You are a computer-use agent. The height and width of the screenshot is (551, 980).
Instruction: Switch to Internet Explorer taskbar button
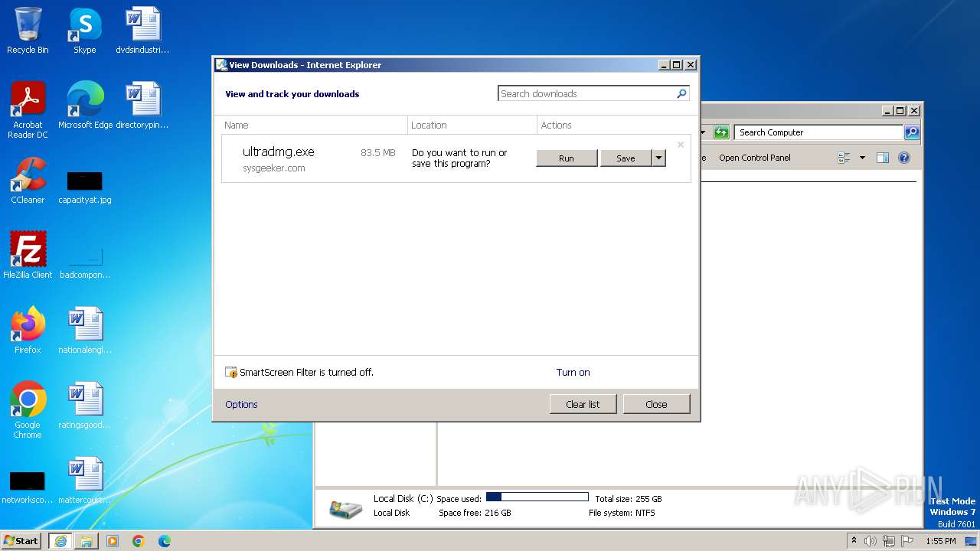60,540
